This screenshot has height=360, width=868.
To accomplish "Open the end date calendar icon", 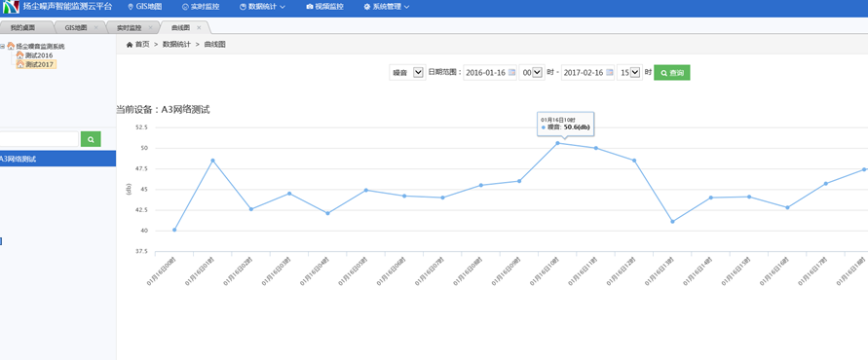I will tap(610, 72).
